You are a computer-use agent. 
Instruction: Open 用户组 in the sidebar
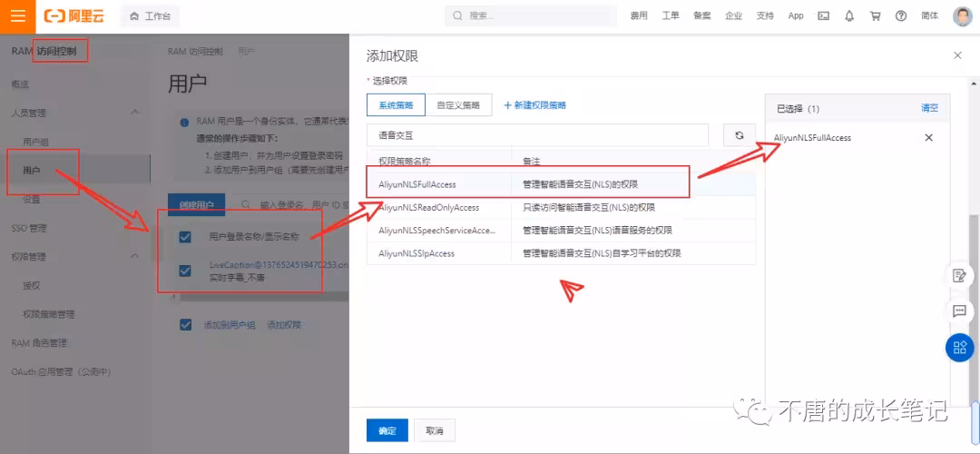(35, 142)
